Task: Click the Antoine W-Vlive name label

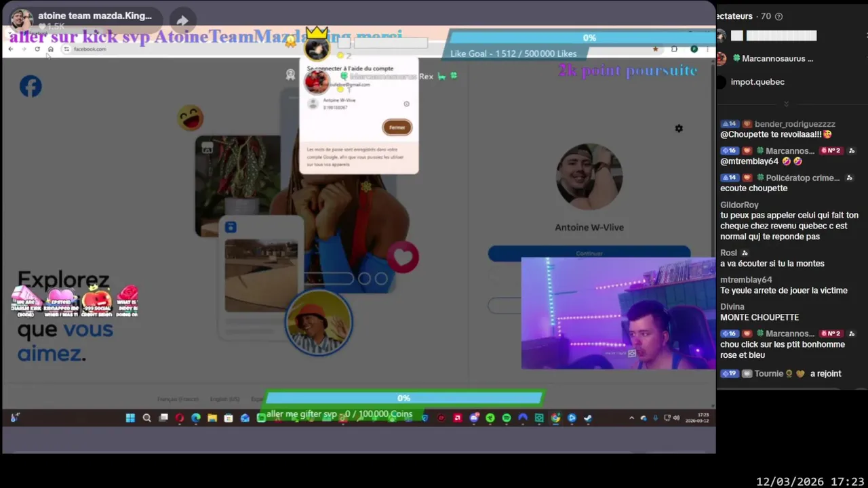Action: pyautogui.click(x=589, y=227)
